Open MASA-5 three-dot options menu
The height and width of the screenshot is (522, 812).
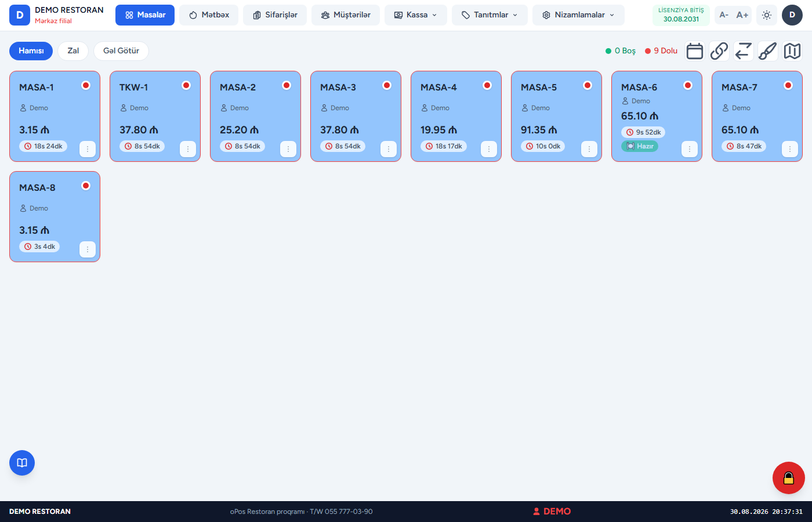(589, 149)
